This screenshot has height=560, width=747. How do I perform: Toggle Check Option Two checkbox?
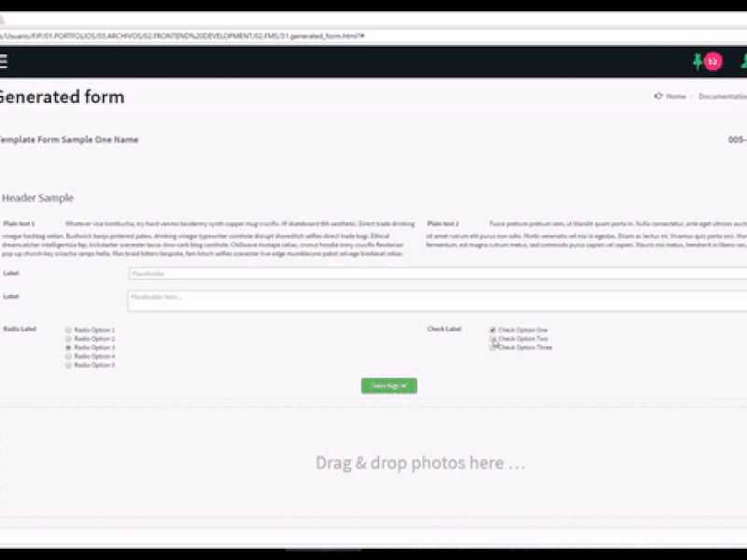pyautogui.click(x=493, y=339)
